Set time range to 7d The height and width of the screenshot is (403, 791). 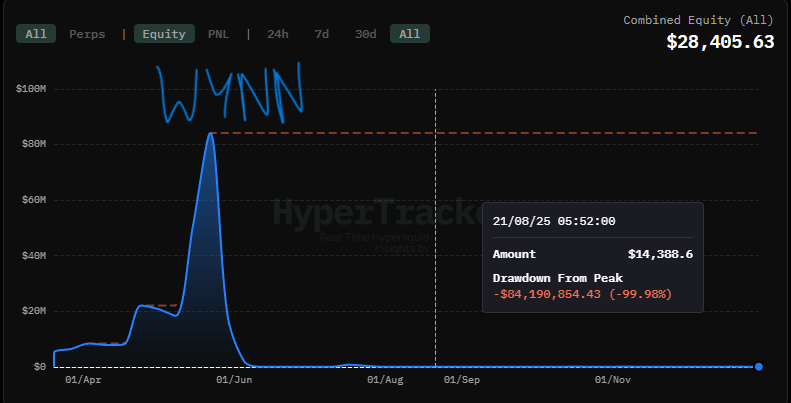(x=321, y=34)
